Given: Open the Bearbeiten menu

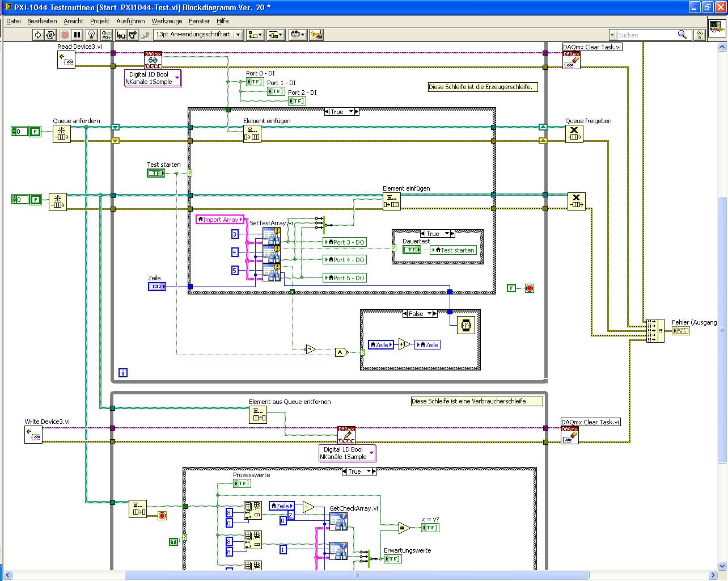Looking at the screenshot, I should 42,21.
